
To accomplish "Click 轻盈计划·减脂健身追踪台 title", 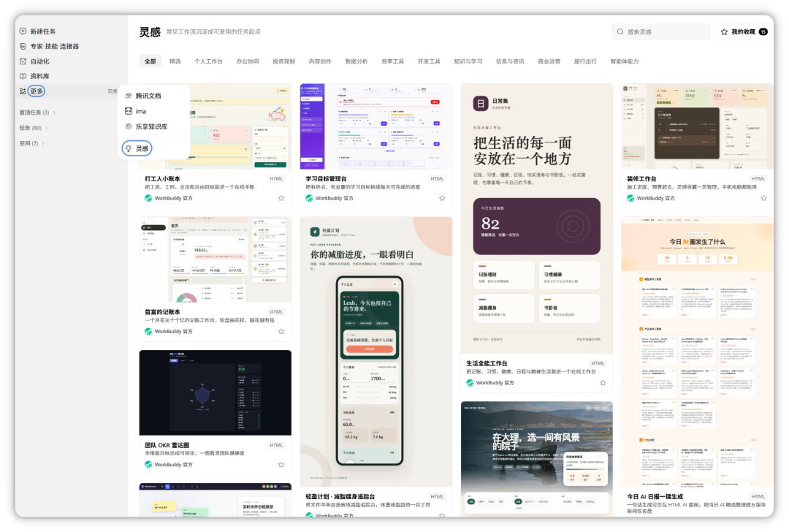I will coord(340,497).
